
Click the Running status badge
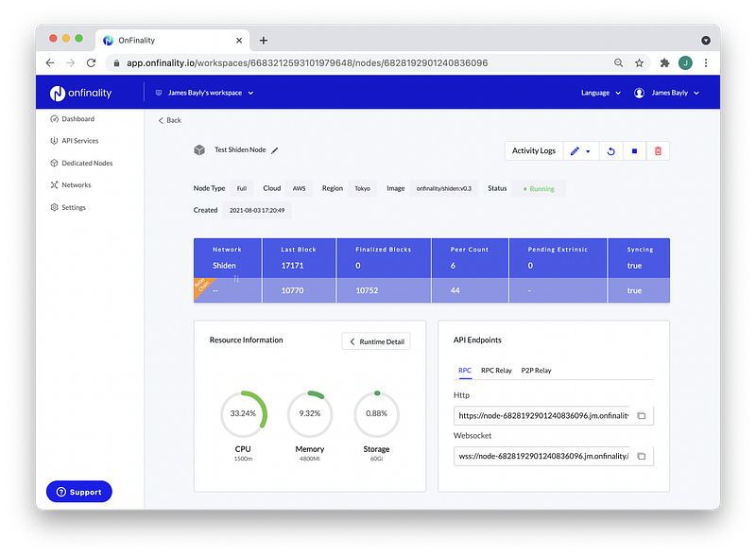(x=539, y=189)
